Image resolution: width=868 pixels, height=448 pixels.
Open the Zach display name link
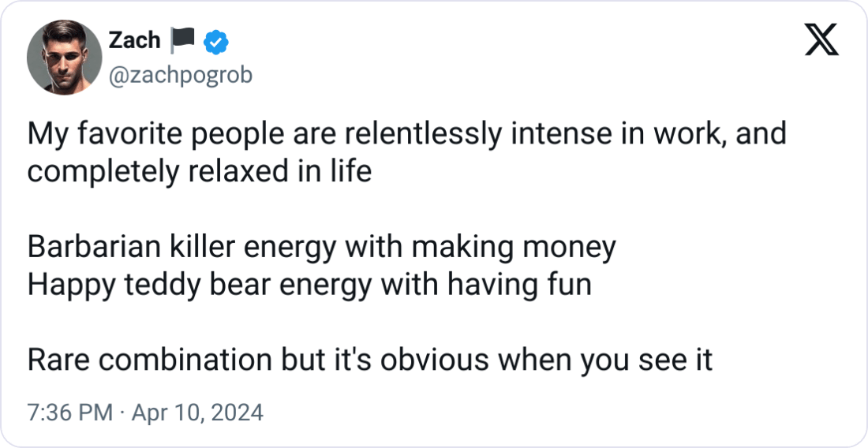pyautogui.click(x=134, y=40)
